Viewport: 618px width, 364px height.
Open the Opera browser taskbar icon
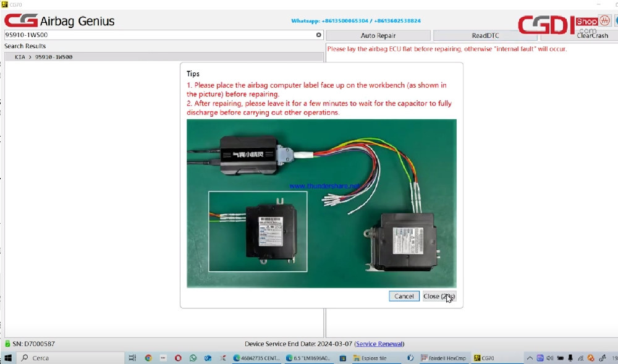(178, 358)
